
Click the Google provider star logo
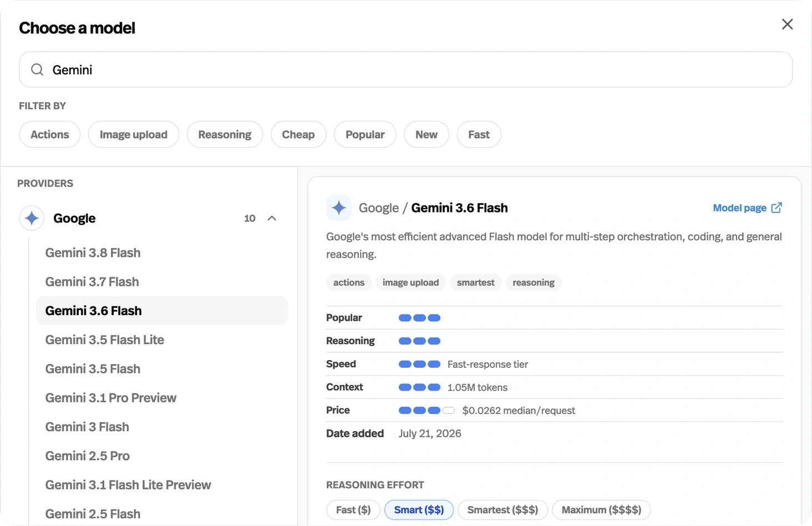tap(32, 218)
